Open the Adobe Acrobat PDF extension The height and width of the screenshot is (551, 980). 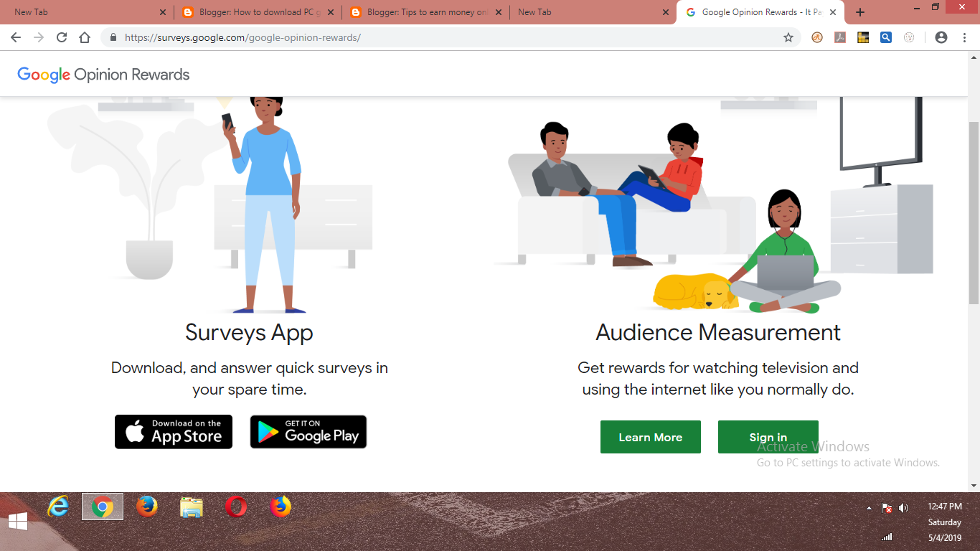pyautogui.click(x=840, y=37)
